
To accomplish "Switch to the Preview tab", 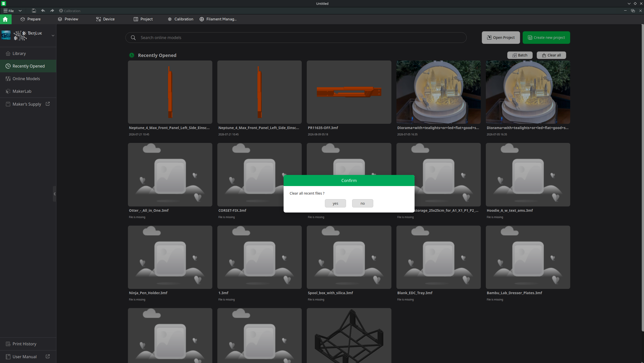I will pyautogui.click(x=68, y=19).
